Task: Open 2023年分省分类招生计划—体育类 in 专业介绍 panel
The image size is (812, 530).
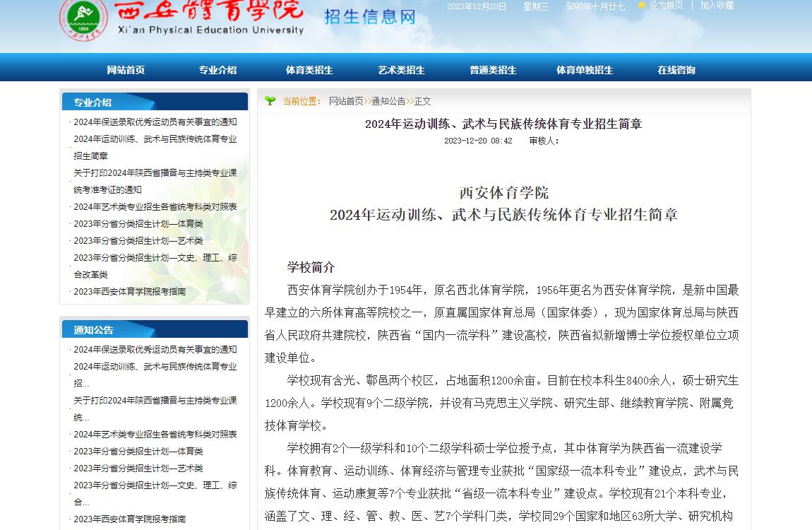Action: [x=138, y=224]
